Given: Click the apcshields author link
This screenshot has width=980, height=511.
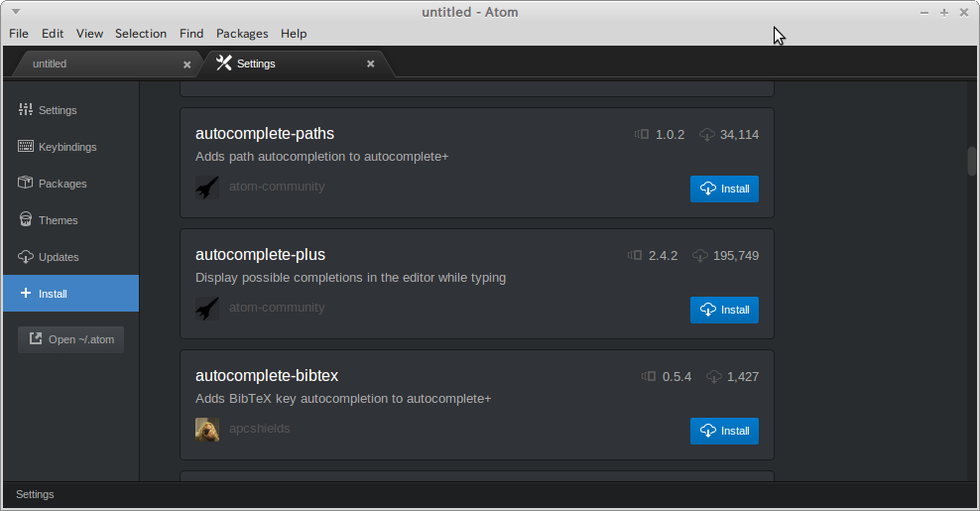Looking at the screenshot, I should click(259, 429).
